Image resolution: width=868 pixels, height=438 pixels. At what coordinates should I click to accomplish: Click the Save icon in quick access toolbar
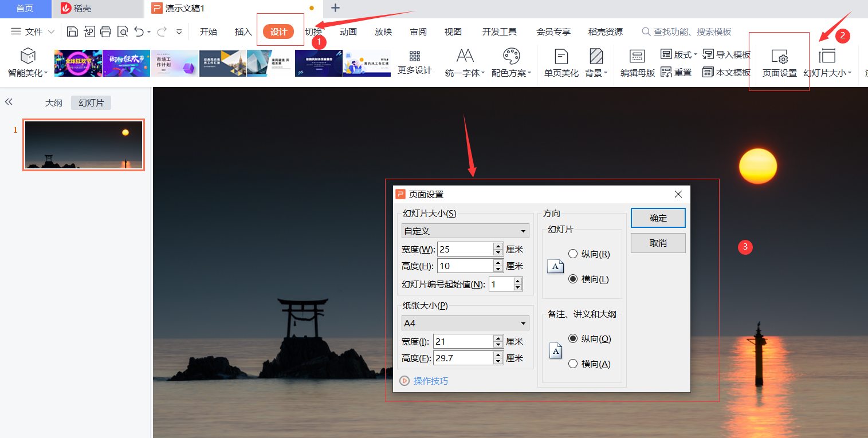72,31
